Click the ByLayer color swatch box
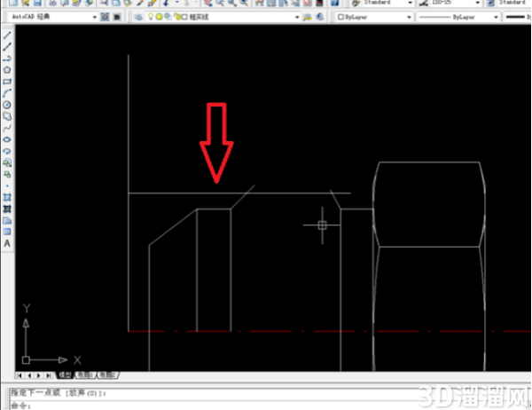Viewport: 532px width, 410px height. (341, 17)
